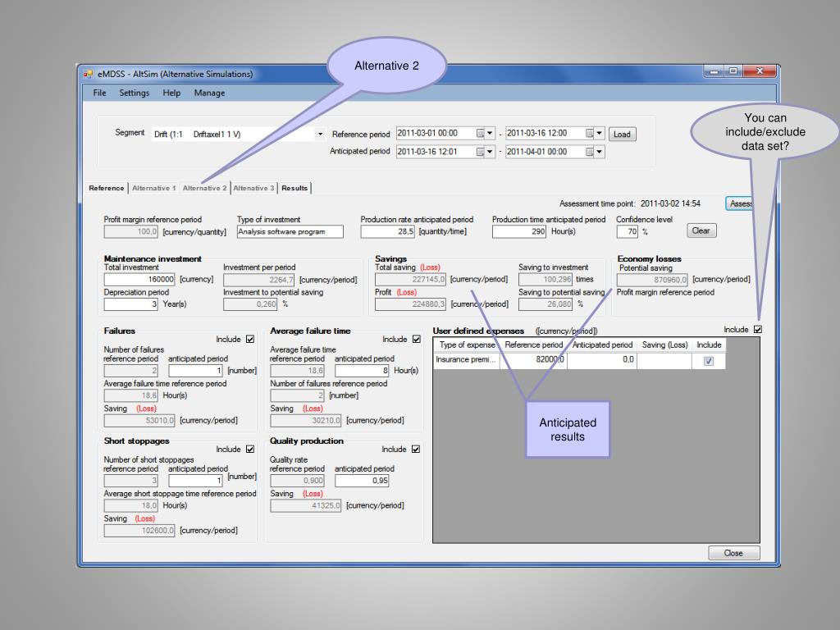
Task: Toggle Include checkbox for Failures
Action: coord(250,339)
